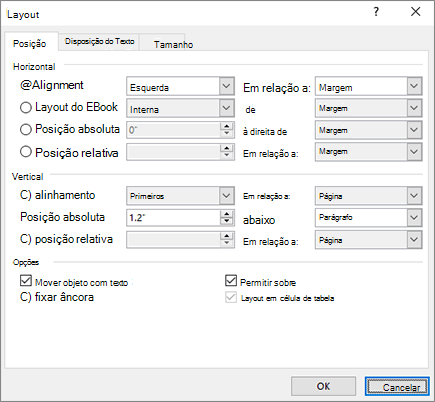Open the Esquerda alignment dropdown

[x=180, y=86]
